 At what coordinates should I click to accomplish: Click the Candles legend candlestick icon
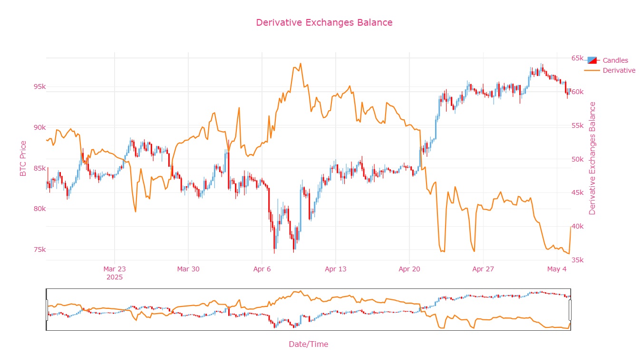pyautogui.click(x=592, y=60)
